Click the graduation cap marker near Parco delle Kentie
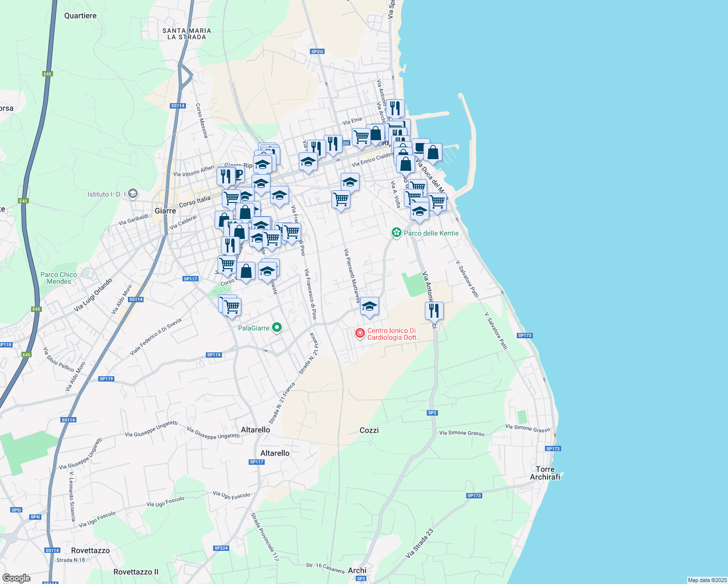 (419, 210)
